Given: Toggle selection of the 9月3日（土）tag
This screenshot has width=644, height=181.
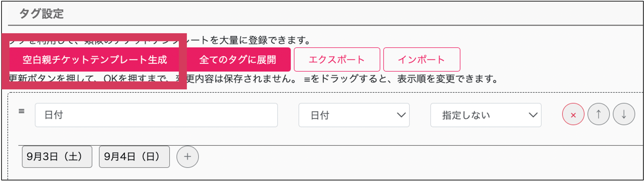Looking at the screenshot, I should [x=57, y=157].
